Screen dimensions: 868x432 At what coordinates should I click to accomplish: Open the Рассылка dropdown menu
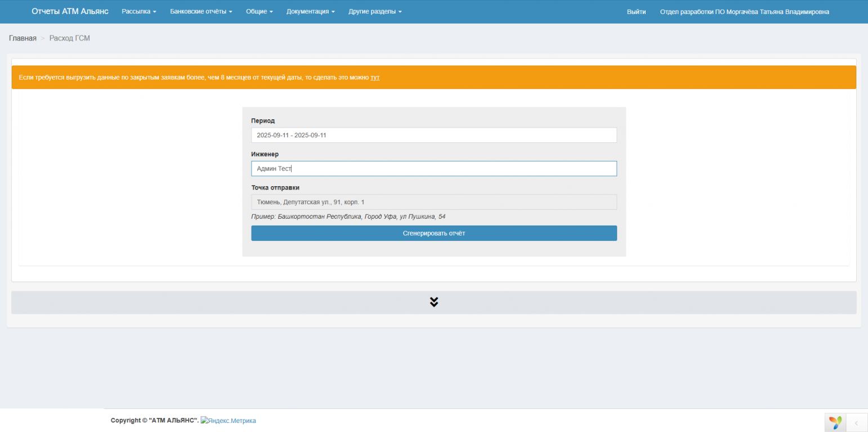coord(138,12)
